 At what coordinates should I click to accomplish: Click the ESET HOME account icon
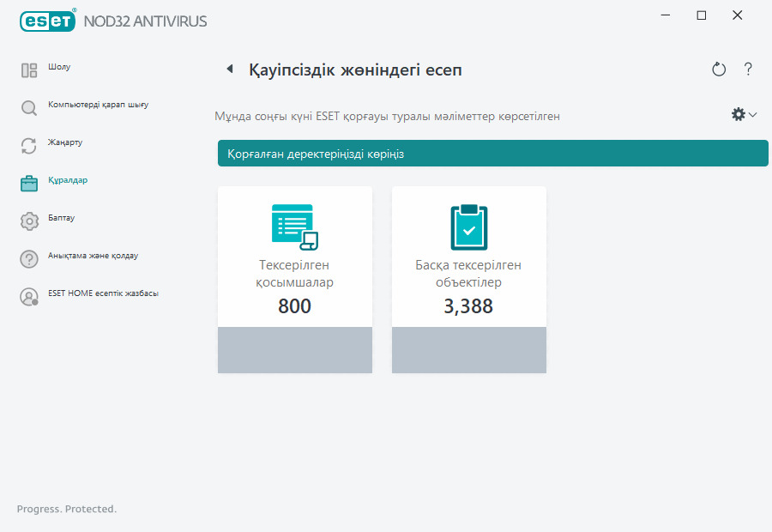(x=29, y=297)
